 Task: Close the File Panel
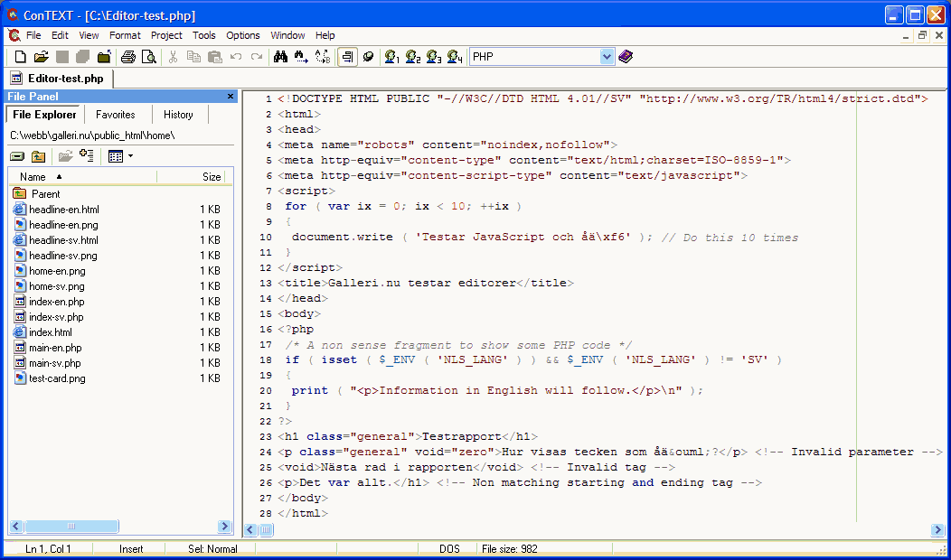click(231, 97)
